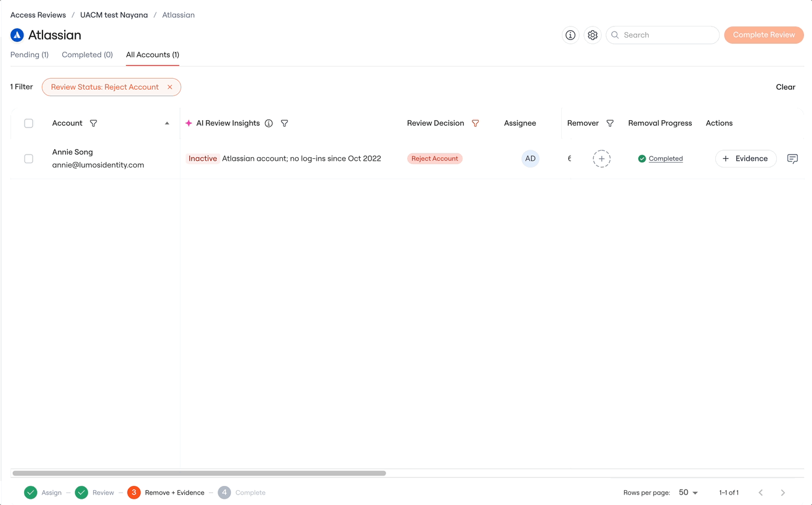Open the info icon beside the settings gear
The height and width of the screenshot is (505, 812).
click(x=570, y=35)
